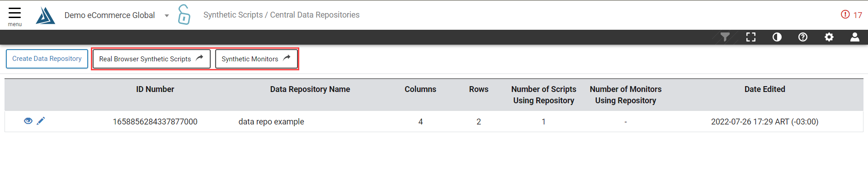
Task: Open the hamburger menu
Action: (x=14, y=16)
